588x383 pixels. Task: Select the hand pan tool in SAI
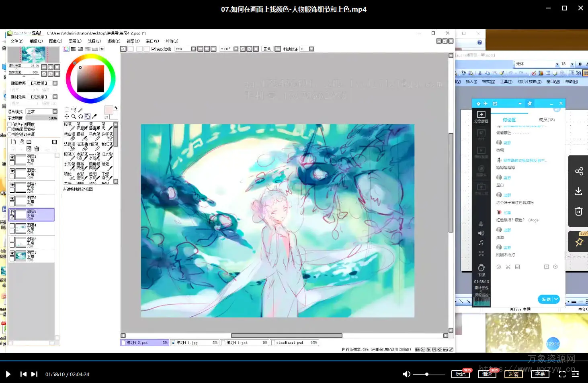(x=87, y=116)
